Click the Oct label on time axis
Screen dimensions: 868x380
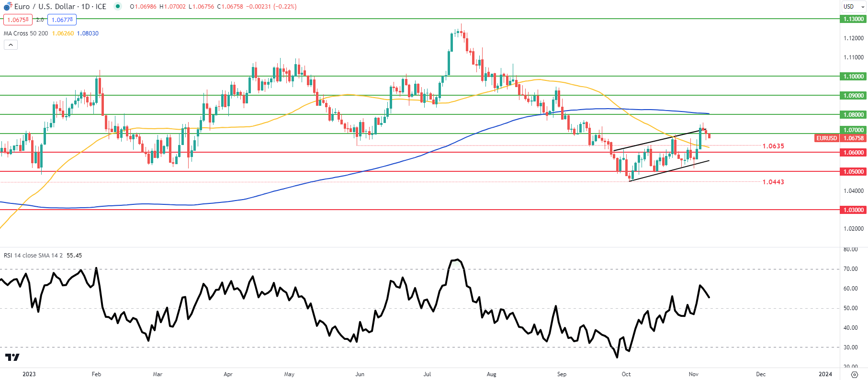pos(626,374)
